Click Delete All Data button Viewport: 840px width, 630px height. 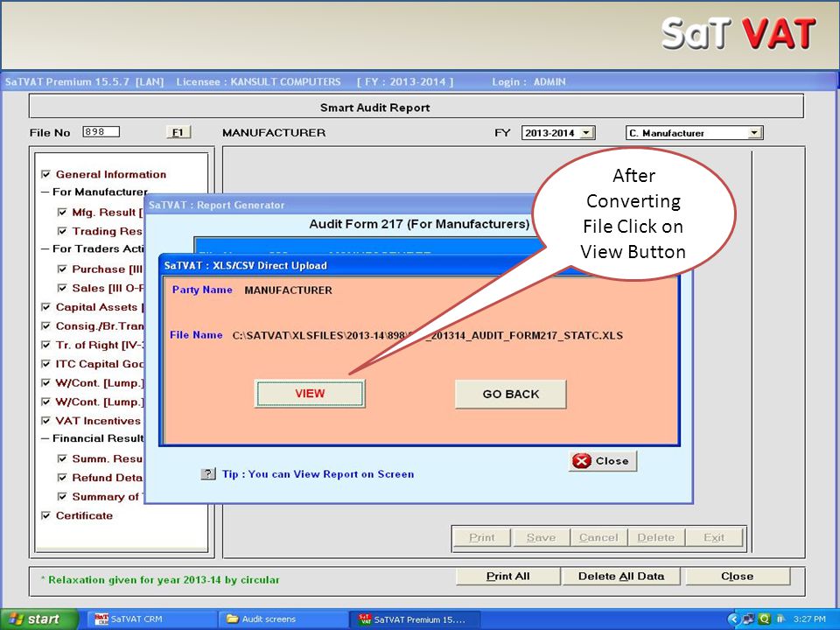621,577
